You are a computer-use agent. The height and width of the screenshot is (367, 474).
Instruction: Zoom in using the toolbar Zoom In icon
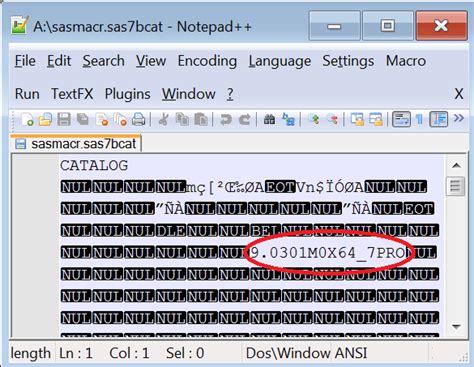pyautogui.click(x=313, y=119)
